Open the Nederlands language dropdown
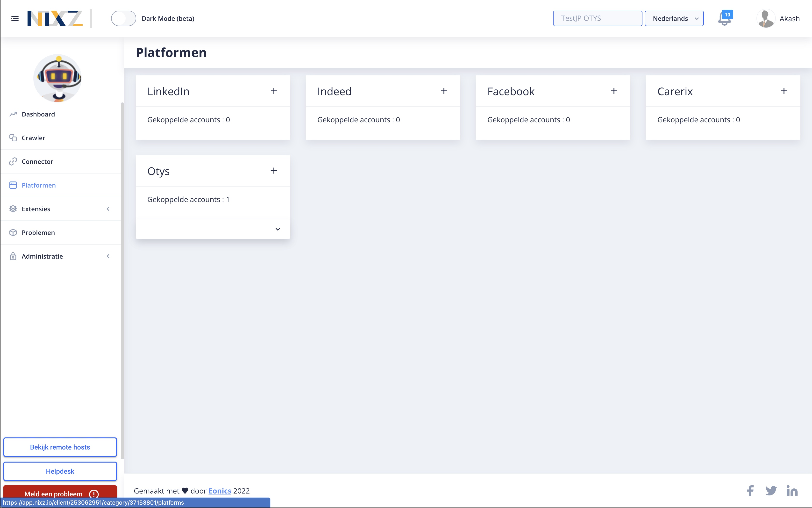The height and width of the screenshot is (508, 812). point(674,18)
